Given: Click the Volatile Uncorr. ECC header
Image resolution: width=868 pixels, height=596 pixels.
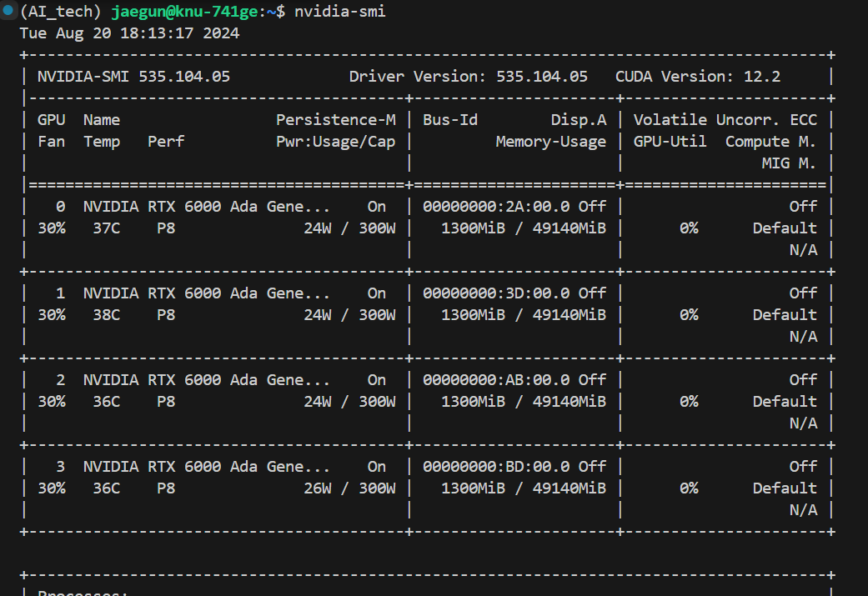Looking at the screenshot, I should tap(725, 120).
